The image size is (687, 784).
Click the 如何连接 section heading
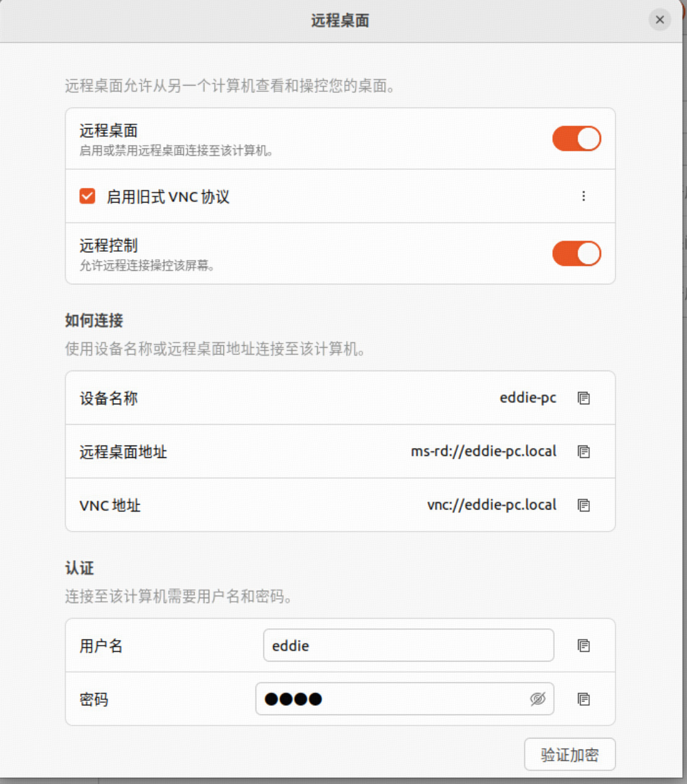[x=94, y=321]
